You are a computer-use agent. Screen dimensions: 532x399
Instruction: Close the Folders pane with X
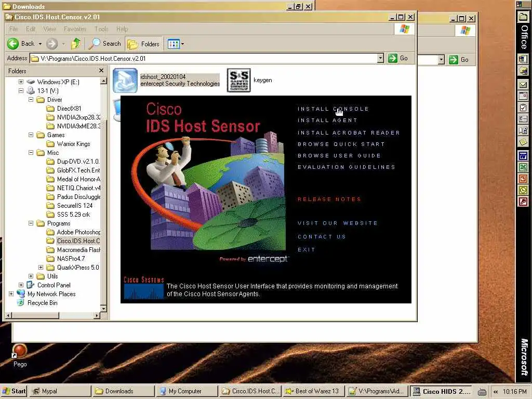pyautogui.click(x=101, y=70)
